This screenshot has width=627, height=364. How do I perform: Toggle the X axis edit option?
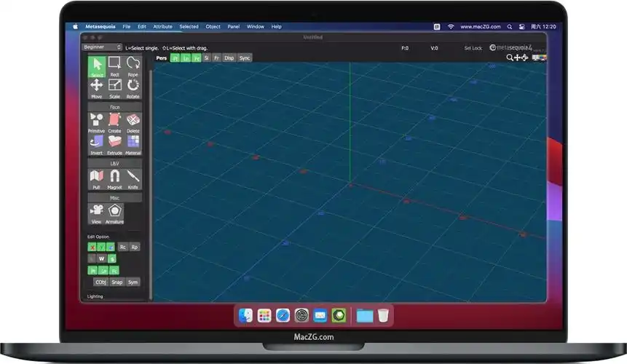[92, 247]
